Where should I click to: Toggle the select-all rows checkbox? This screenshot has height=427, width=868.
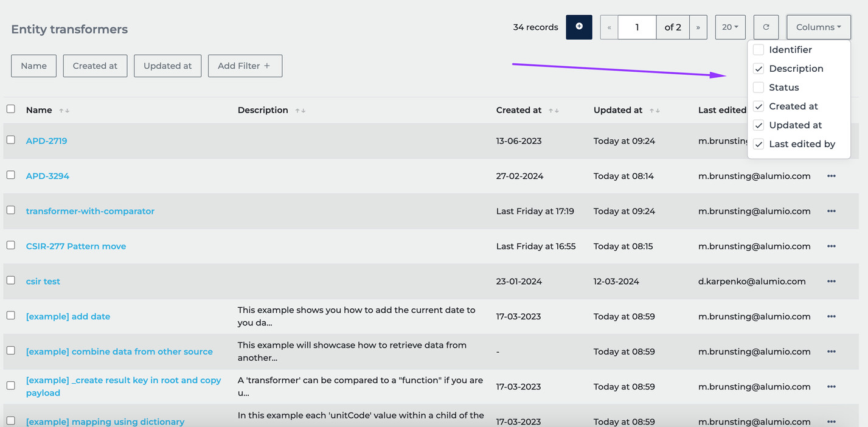click(x=11, y=109)
